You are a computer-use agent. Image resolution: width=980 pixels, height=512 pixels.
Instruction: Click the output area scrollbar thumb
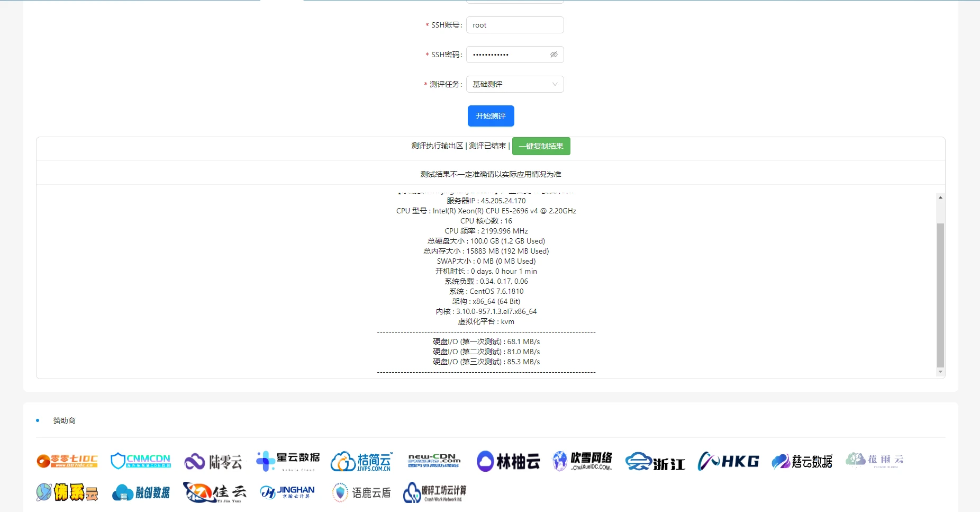coord(940,294)
